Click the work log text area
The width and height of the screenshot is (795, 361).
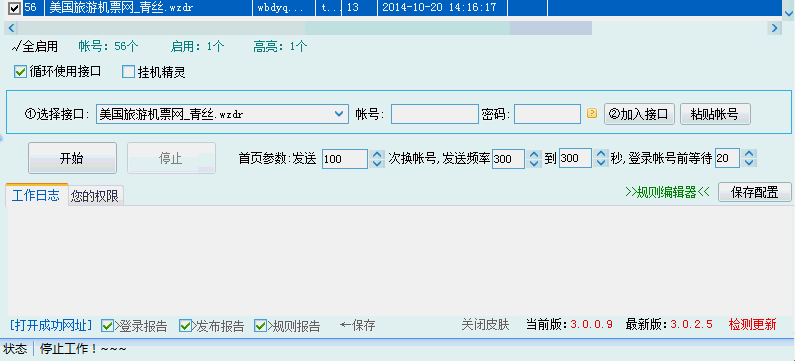[x=400, y=261]
